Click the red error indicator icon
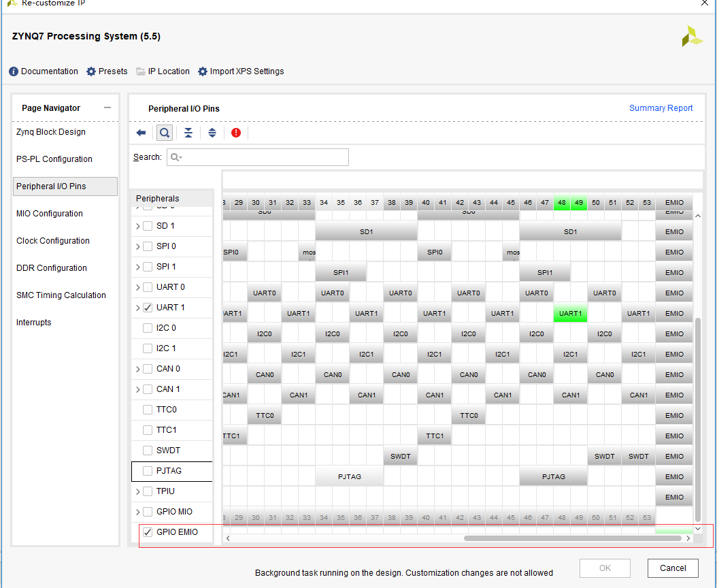The image size is (717, 588). tap(236, 133)
